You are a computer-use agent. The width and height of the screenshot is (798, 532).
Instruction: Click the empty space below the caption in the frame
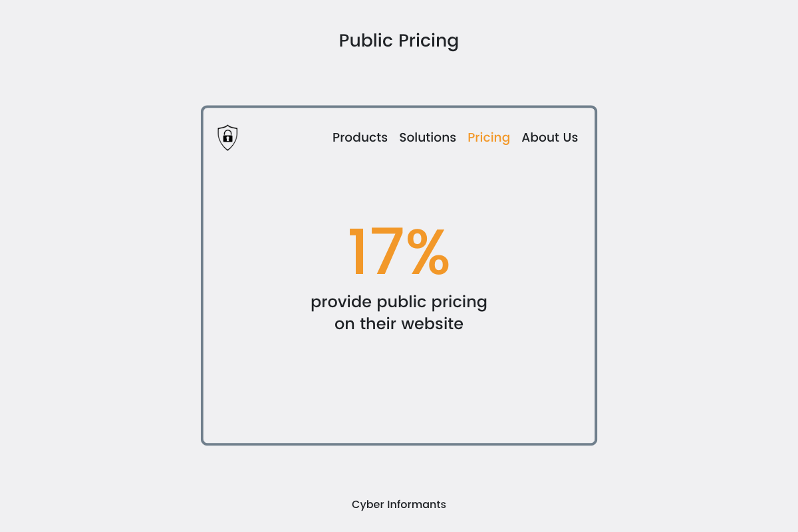tap(399, 386)
